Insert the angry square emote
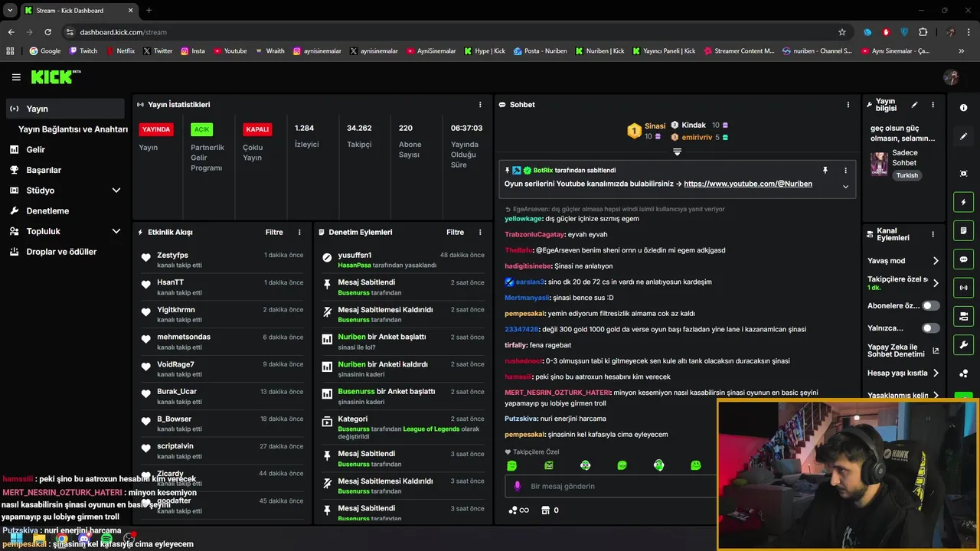980x551 pixels. [x=549, y=465]
